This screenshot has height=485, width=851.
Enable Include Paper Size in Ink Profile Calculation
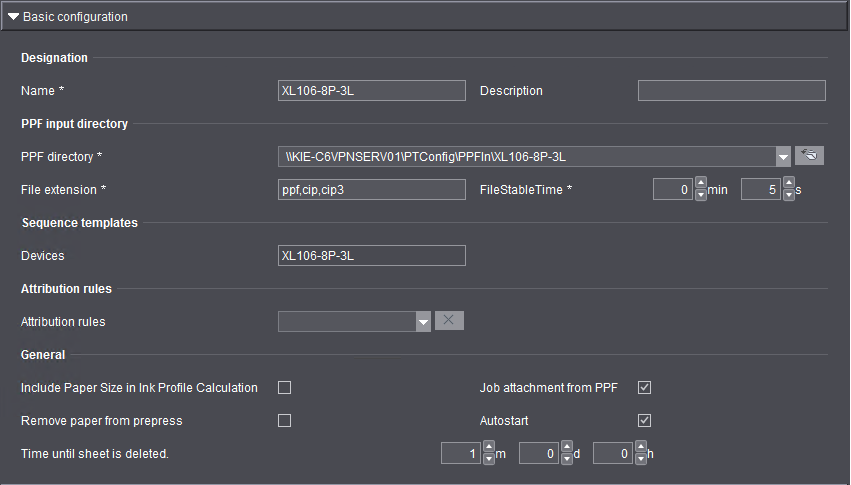(x=284, y=387)
